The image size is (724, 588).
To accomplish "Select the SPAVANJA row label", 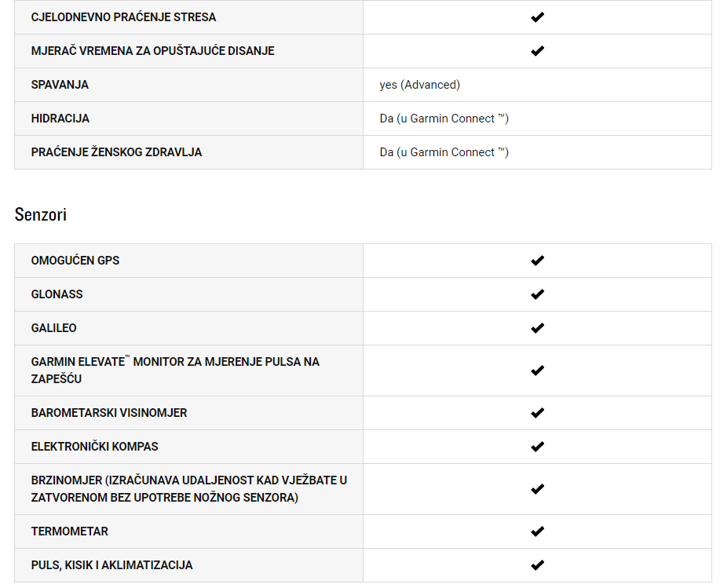I will [x=60, y=85].
